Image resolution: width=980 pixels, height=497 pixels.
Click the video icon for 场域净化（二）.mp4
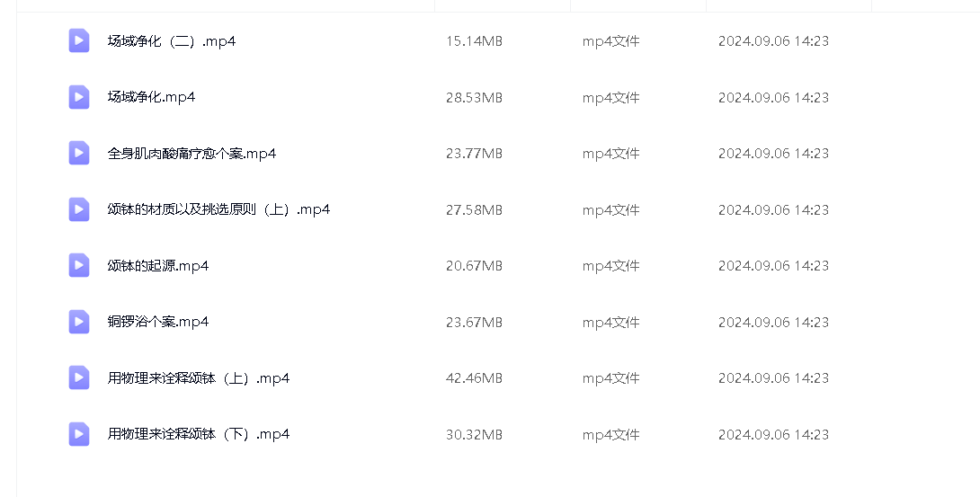coord(79,40)
